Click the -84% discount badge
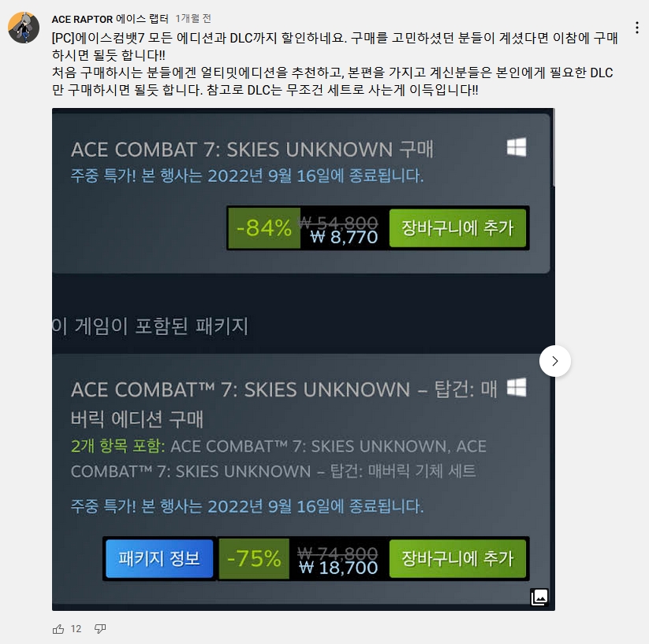This screenshot has height=644, width=649. point(264,228)
